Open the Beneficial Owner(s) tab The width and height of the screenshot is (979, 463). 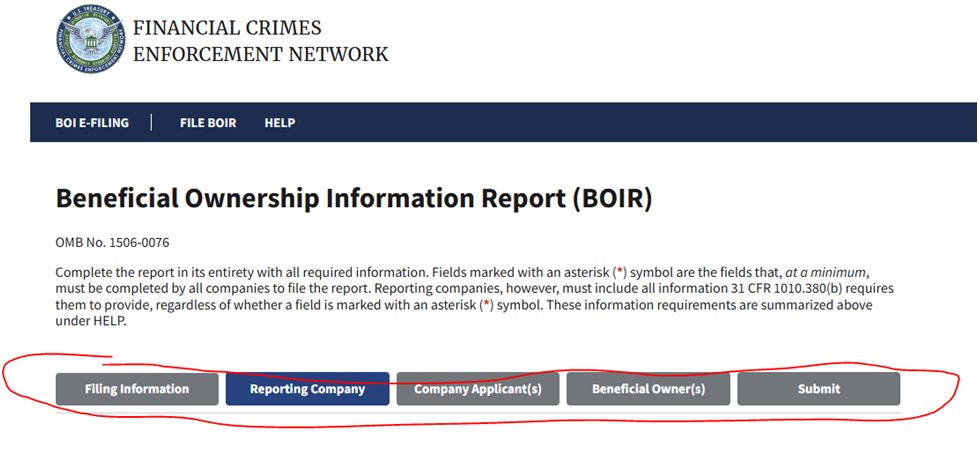click(x=648, y=389)
